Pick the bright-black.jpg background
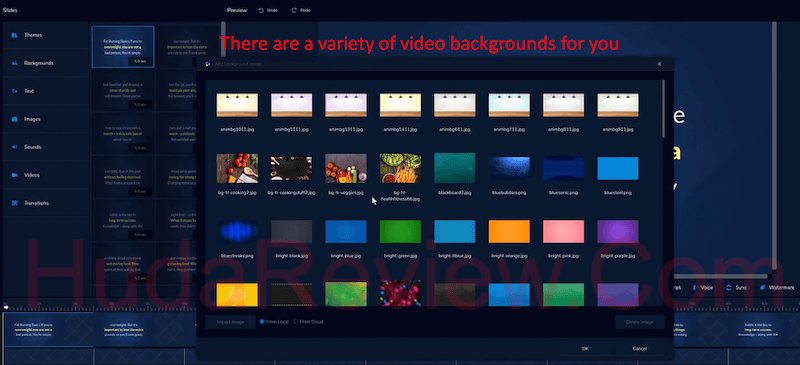Image resolution: width=800 pixels, height=365 pixels. (x=291, y=232)
